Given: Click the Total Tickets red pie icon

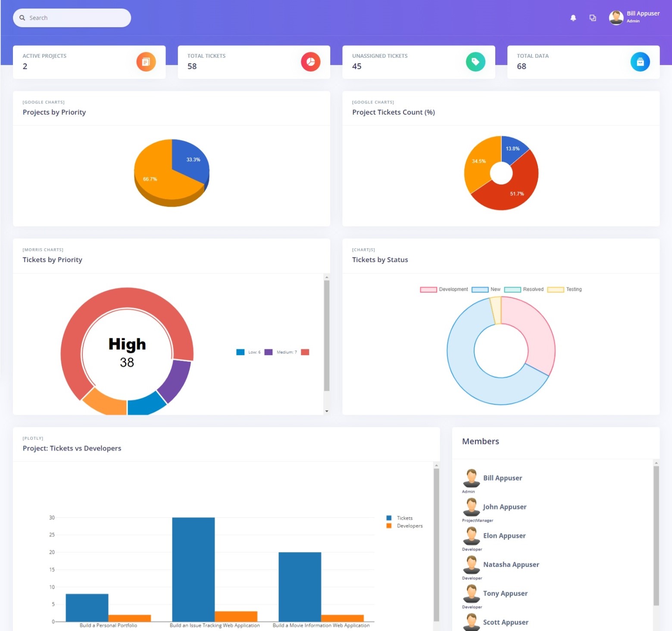Looking at the screenshot, I should tap(310, 62).
